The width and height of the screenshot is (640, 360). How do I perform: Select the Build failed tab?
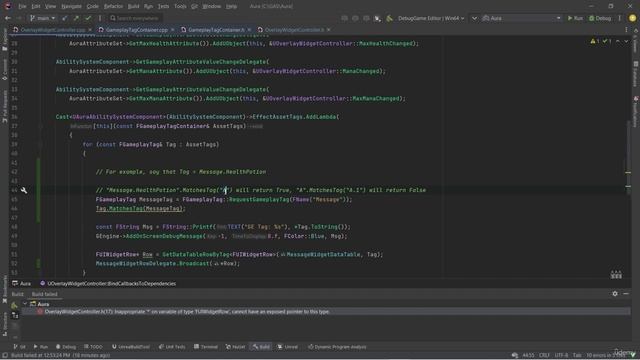(x=44, y=294)
